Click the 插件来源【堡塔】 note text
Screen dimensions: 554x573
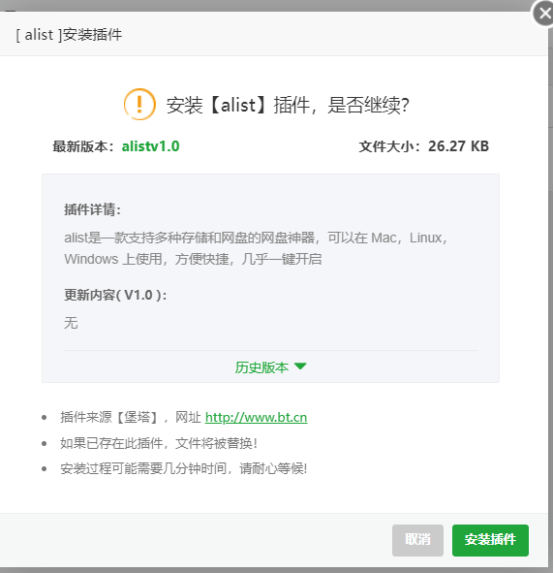click(x=110, y=417)
